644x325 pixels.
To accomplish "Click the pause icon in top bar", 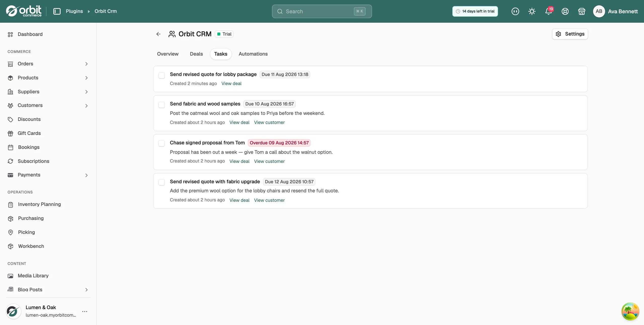I will (x=515, y=11).
